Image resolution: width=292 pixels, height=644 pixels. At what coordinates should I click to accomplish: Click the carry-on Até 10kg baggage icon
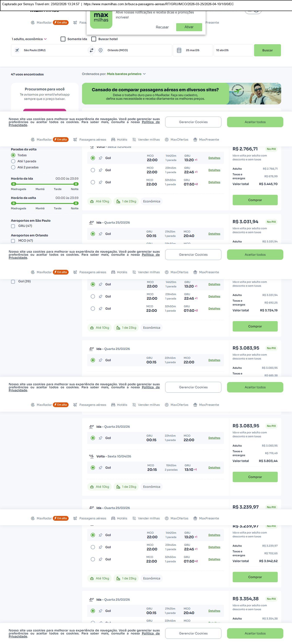pos(92,202)
